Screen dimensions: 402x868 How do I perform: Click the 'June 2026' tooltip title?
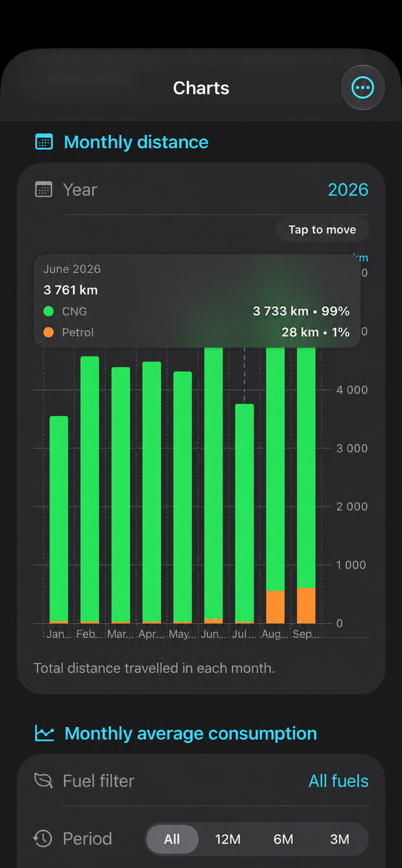point(72,269)
